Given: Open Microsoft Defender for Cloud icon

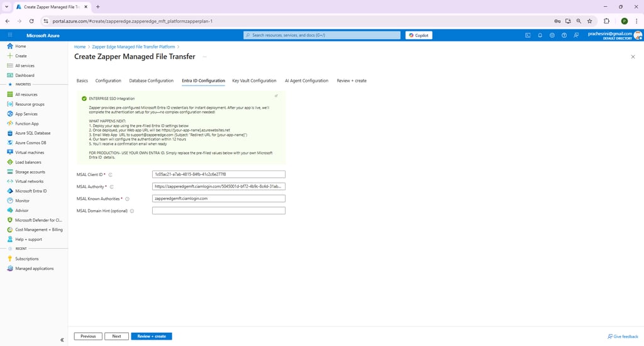Looking at the screenshot, I should click(10, 220).
